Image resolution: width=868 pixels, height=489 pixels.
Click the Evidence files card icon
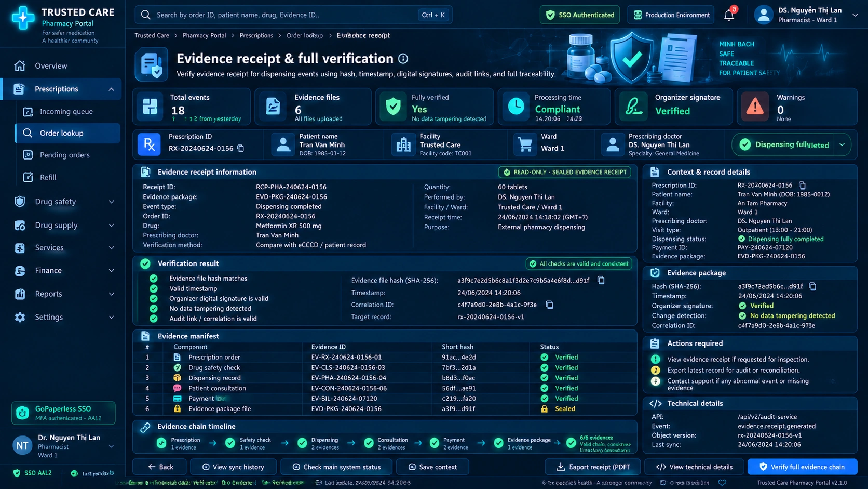(273, 107)
